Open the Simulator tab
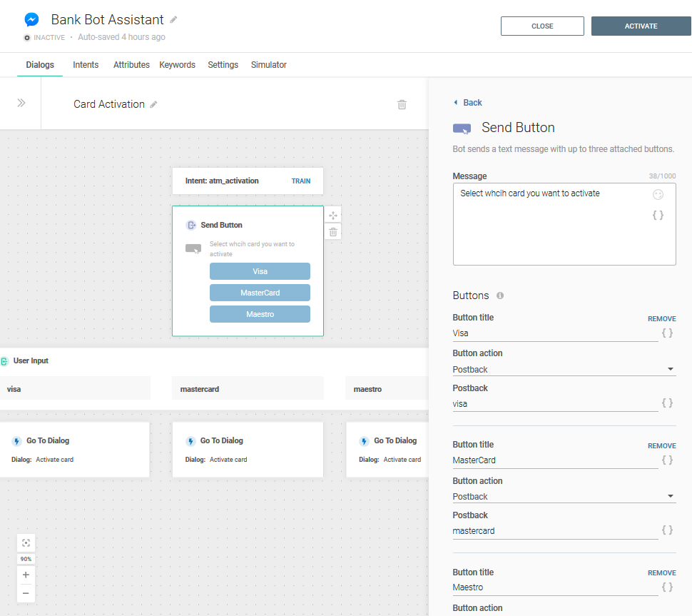 [x=268, y=65]
